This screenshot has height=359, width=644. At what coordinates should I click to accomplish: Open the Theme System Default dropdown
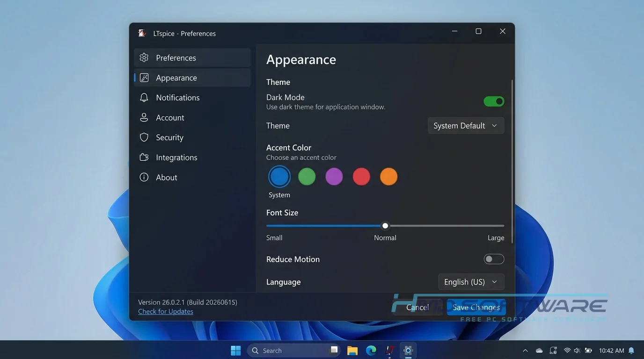(x=466, y=126)
